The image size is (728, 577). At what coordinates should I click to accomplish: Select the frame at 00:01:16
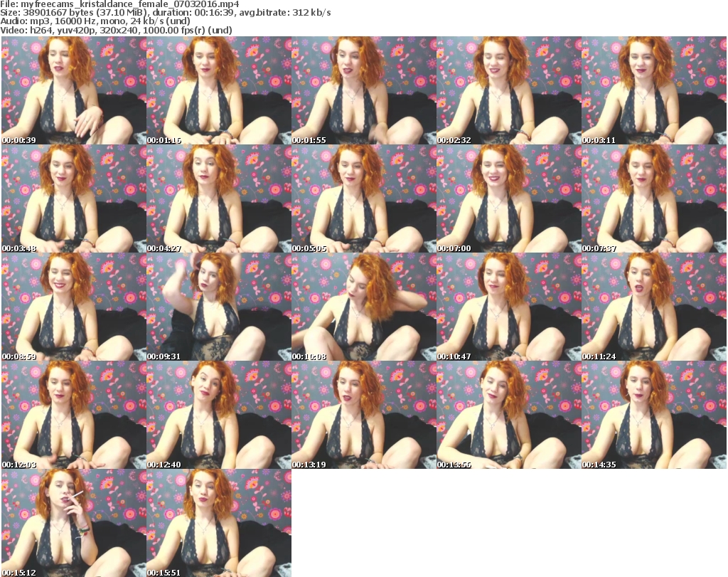[x=218, y=90]
